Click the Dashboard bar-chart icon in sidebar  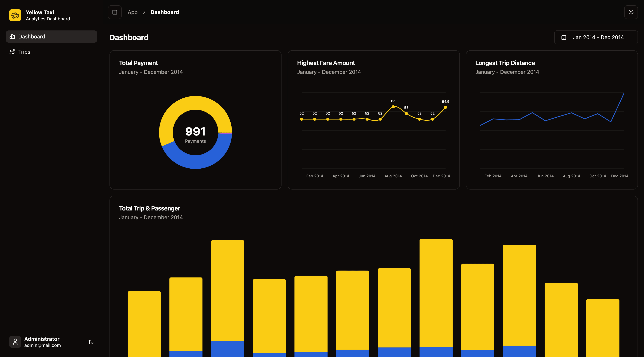pyautogui.click(x=12, y=37)
